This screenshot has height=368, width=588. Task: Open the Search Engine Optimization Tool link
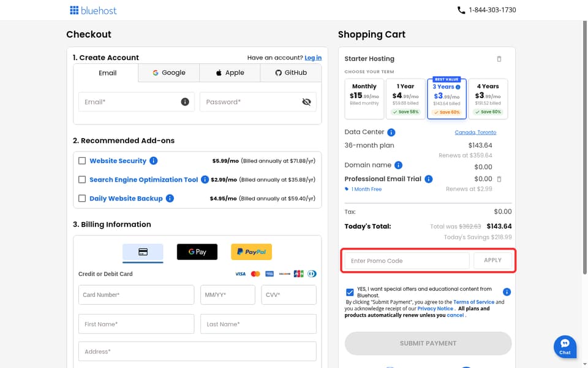tap(143, 180)
